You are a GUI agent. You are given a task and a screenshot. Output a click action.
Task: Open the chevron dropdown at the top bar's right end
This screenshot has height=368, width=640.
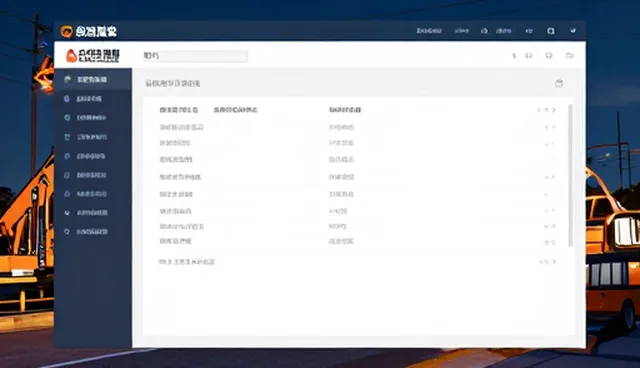coord(573,31)
